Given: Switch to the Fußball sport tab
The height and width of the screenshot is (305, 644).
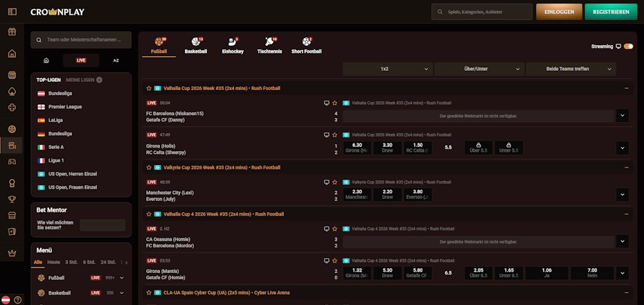Looking at the screenshot, I should click(x=159, y=46).
